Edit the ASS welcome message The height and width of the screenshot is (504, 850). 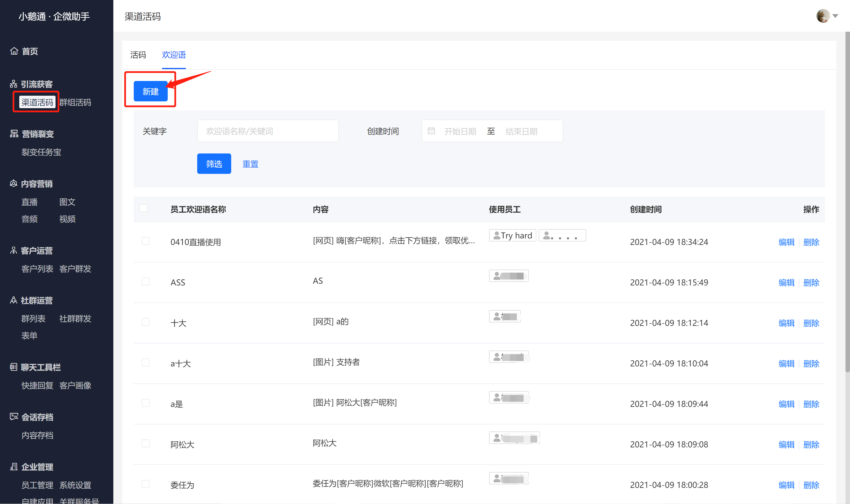click(x=787, y=283)
